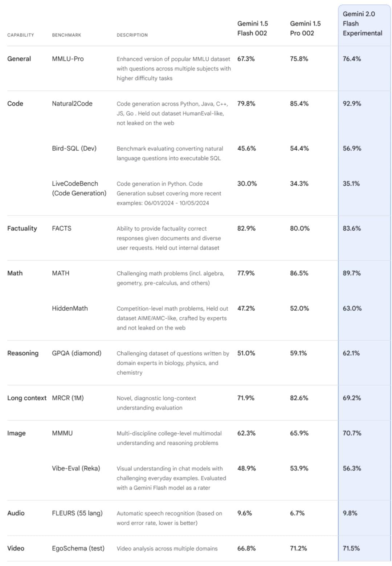The image size is (392, 566).
Task: Click the MMLU-Pro benchmark name
Action: click(68, 59)
